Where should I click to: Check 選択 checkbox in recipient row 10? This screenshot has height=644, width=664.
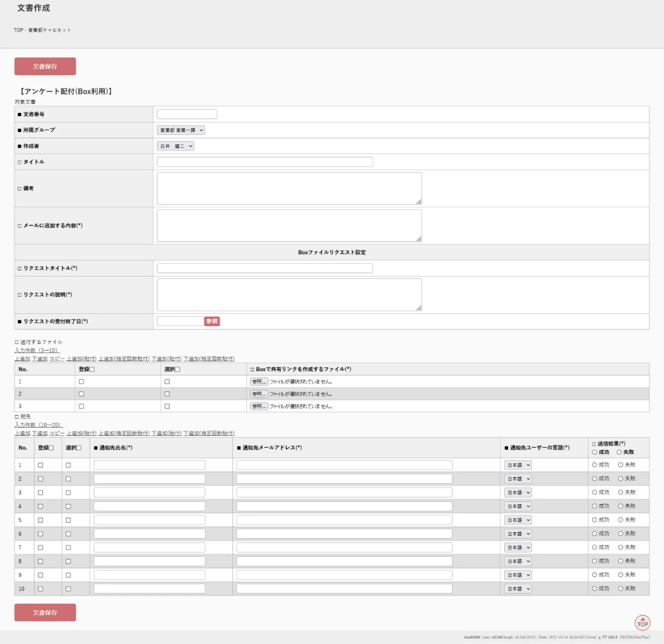pyautogui.click(x=68, y=589)
